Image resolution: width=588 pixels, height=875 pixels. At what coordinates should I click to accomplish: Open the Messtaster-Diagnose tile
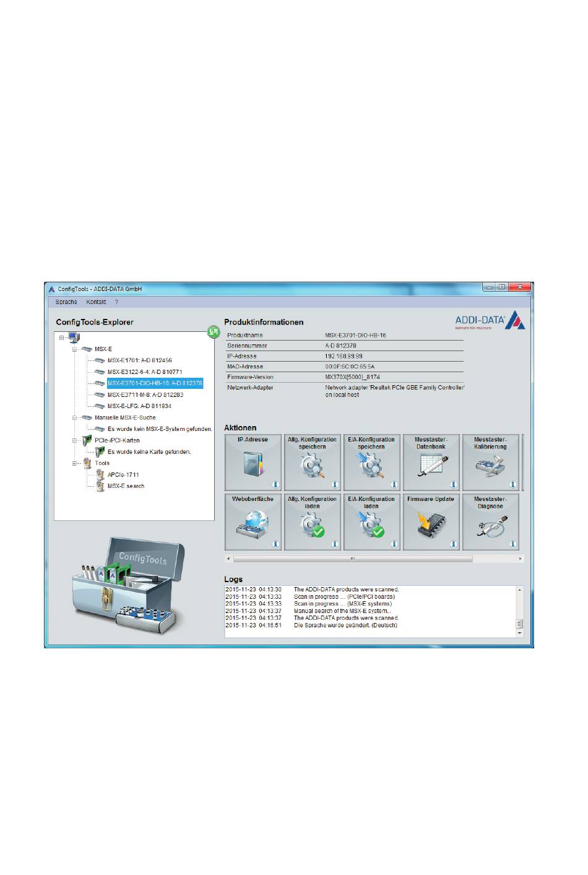(490, 522)
